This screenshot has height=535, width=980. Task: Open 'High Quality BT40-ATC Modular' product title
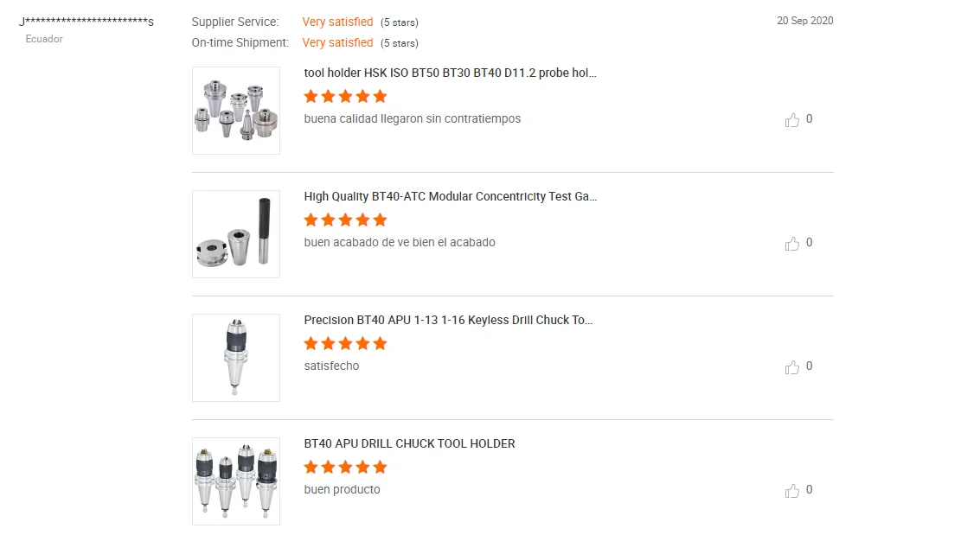(451, 196)
